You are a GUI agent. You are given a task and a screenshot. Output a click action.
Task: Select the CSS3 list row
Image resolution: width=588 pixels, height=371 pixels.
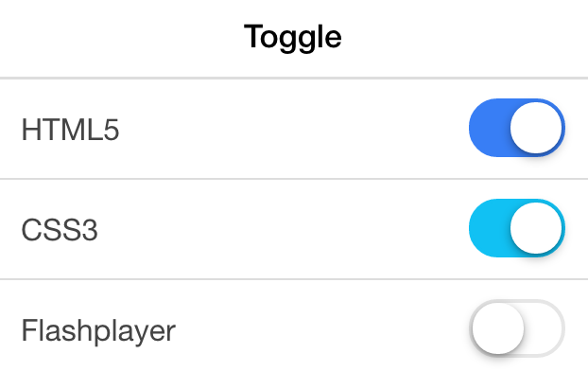(294, 229)
